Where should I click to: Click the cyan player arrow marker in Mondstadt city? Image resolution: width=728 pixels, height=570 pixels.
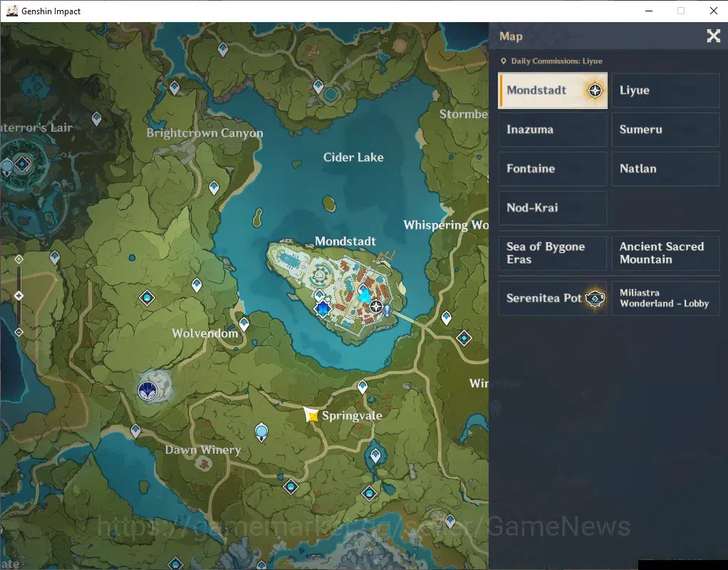pos(365,295)
